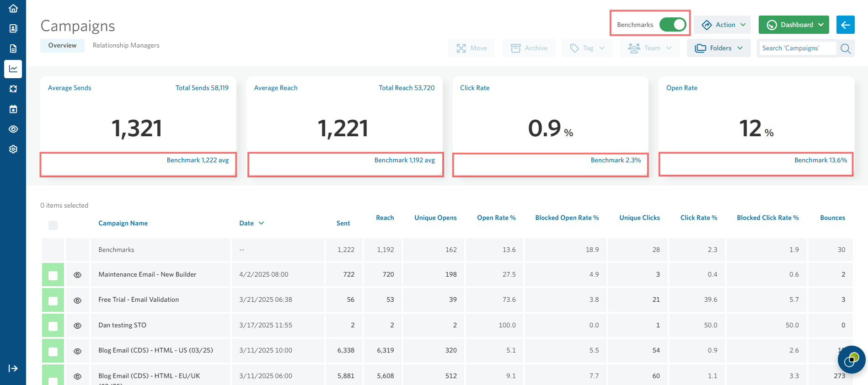Click the Search 'Campaigns' input field
The height and width of the screenshot is (385, 868).
[x=797, y=48]
